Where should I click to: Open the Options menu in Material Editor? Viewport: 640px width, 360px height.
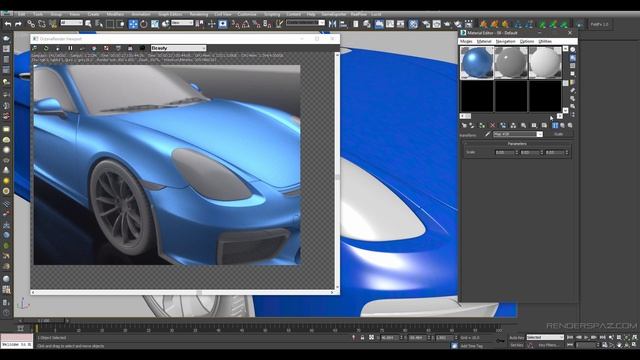click(x=527, y=41)
